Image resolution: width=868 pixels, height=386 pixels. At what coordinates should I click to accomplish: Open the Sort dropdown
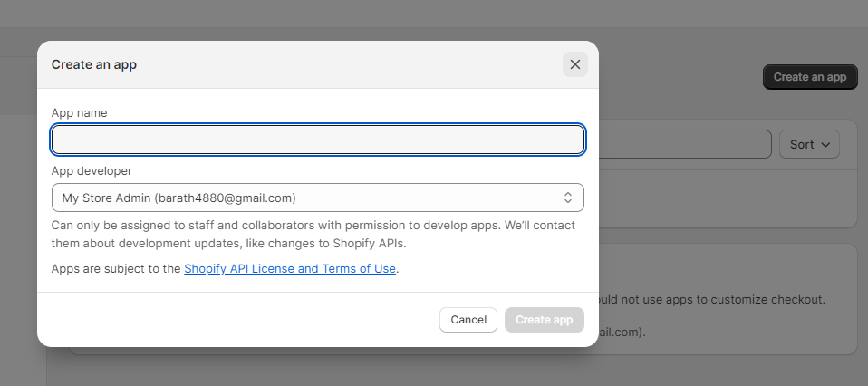[x=809, y=144]
